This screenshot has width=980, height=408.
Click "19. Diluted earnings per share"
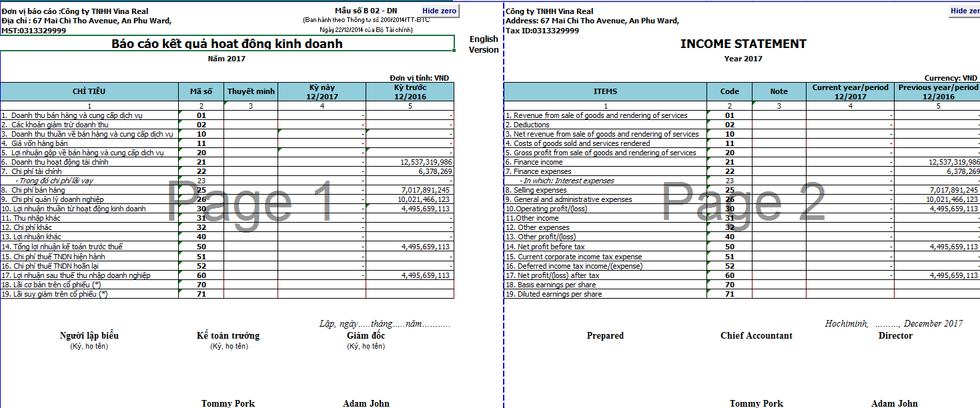tap(554, 294)
